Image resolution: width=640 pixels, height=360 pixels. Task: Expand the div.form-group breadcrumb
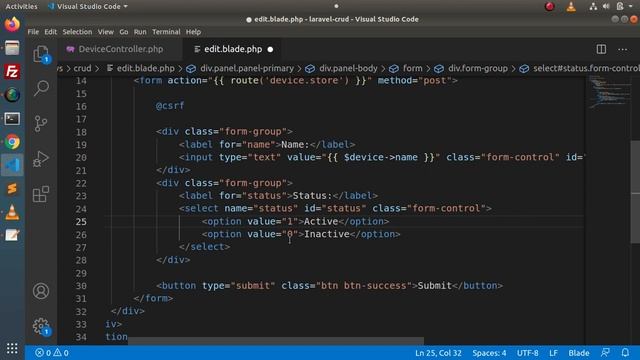pos(472,69)
